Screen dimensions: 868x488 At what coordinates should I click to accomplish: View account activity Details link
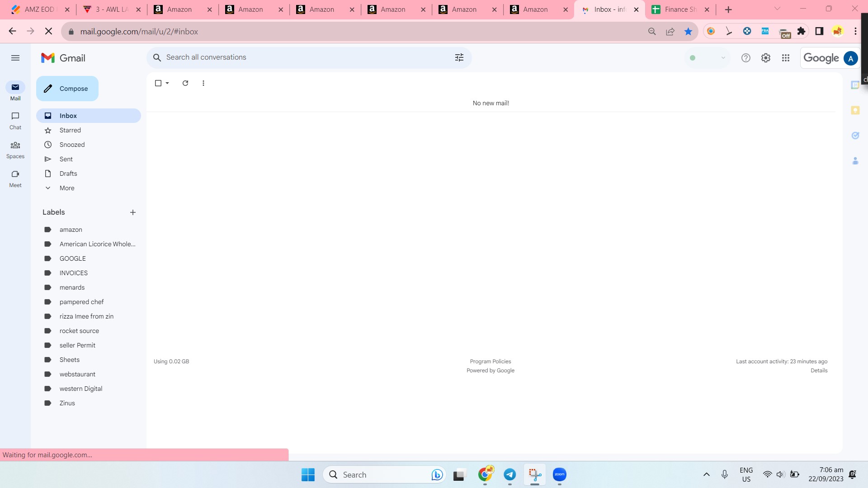tap(819, 371)
